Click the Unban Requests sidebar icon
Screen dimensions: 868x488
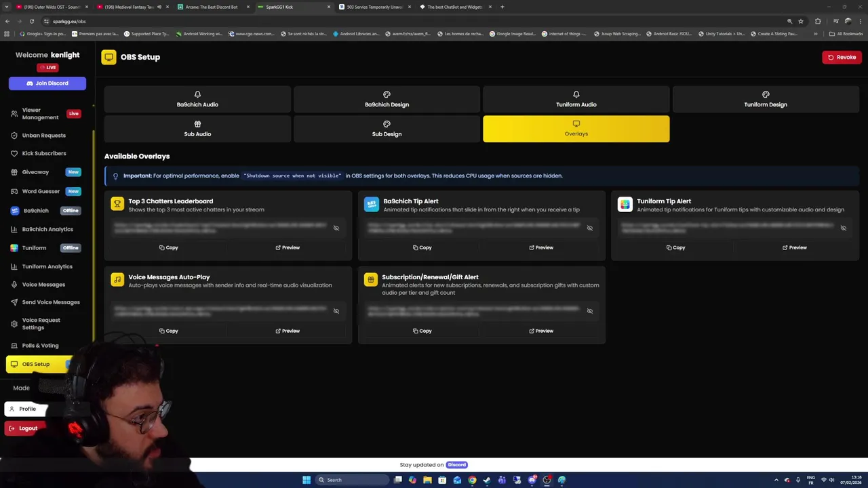tap(14, 136)
